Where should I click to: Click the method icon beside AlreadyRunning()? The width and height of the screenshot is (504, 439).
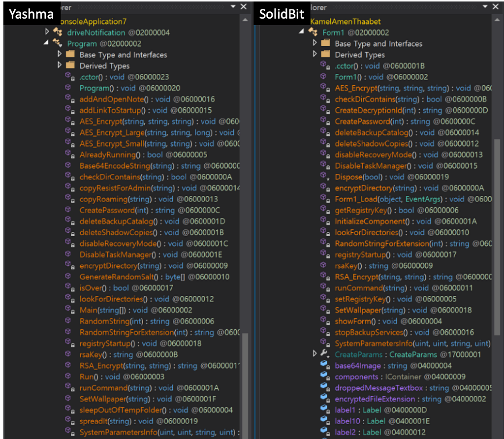coord(70,154)
